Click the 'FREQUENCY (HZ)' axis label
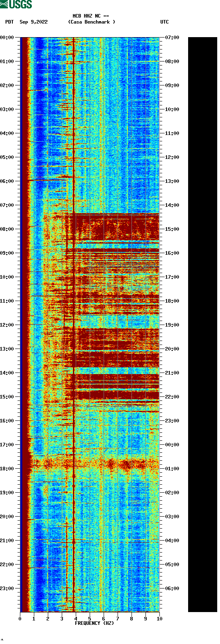 [94, 623]
